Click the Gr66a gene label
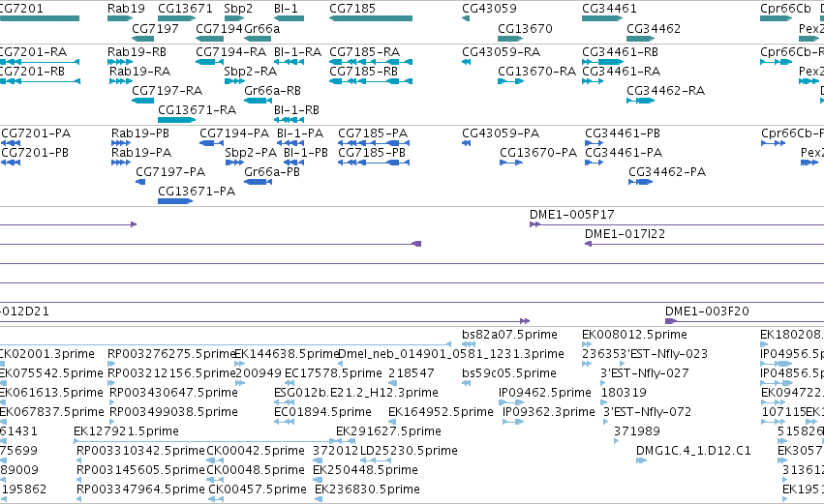This screenshot has height=504, width=824. [261, 28]
